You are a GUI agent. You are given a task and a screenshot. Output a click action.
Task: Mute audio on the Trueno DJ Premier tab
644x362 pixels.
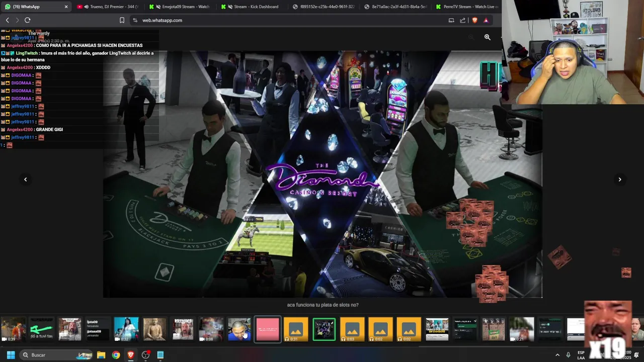pos(87,7)
